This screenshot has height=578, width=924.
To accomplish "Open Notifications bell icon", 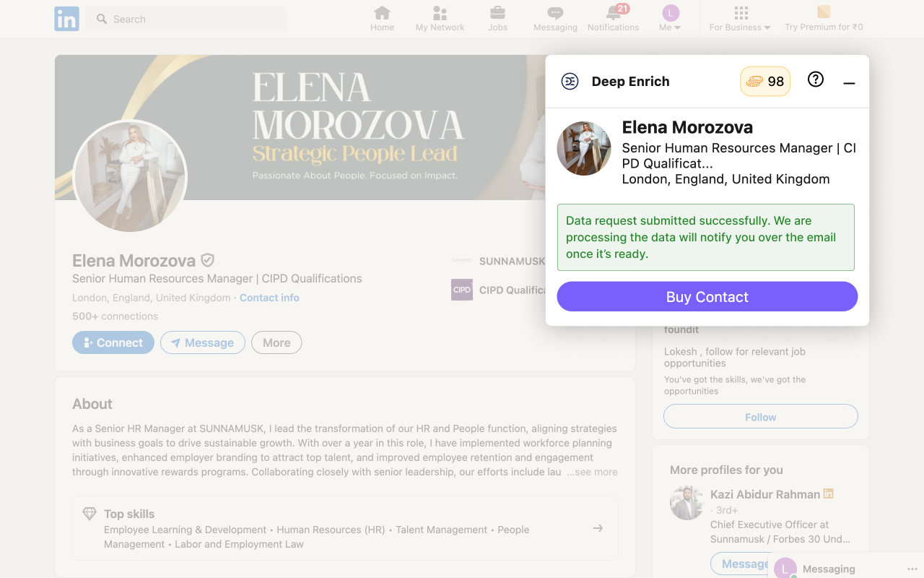I will click(x=613, y=13).
